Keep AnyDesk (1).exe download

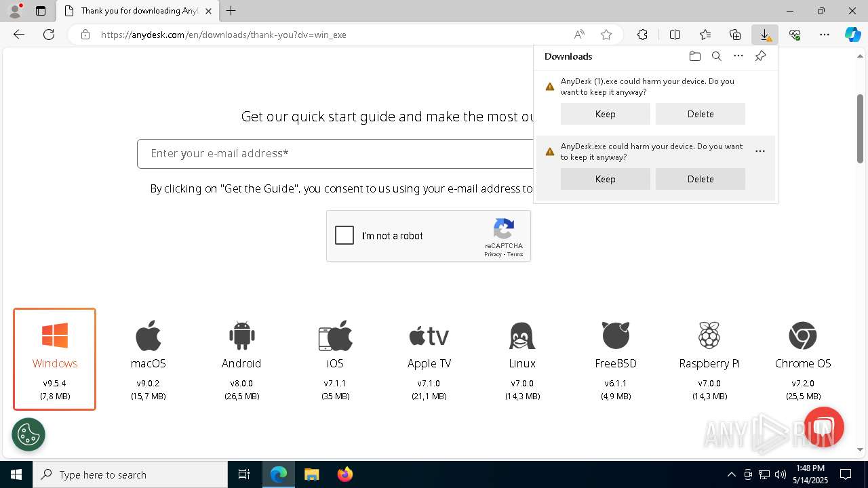coord(606,114)
